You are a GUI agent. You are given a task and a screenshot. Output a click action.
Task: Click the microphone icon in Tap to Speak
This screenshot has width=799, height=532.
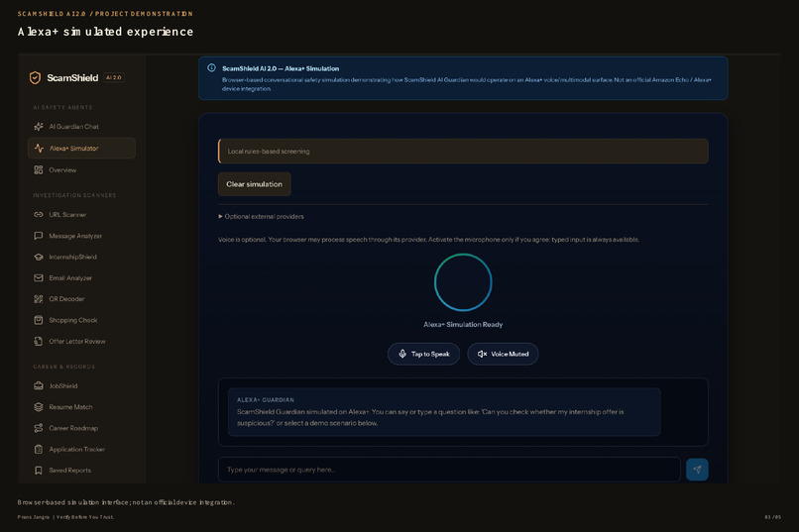coord(402,354)
